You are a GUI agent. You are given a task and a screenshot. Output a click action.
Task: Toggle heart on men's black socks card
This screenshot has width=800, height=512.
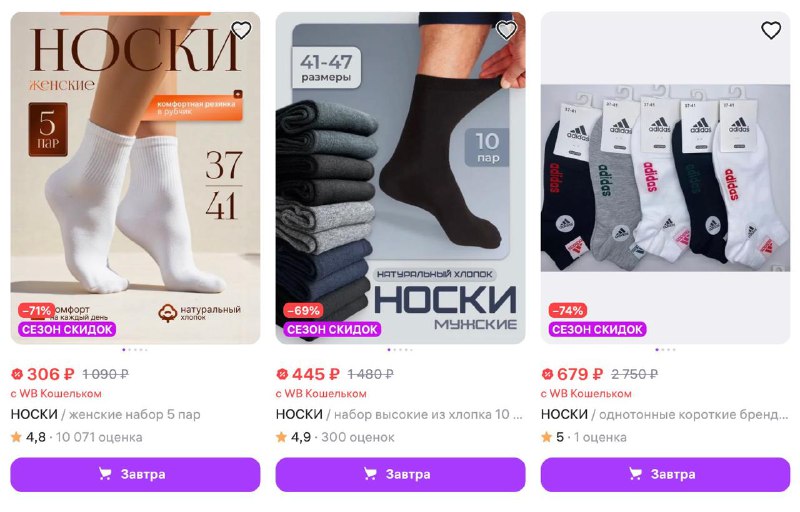tap(506, 30)
